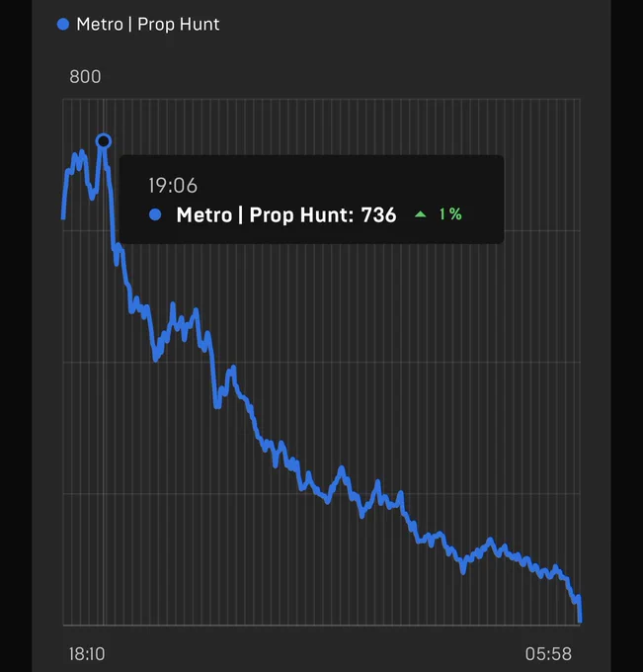Screen dimensions: 643x672
Task: Click the 736 value in the tooltip
Action: point(378,214)
